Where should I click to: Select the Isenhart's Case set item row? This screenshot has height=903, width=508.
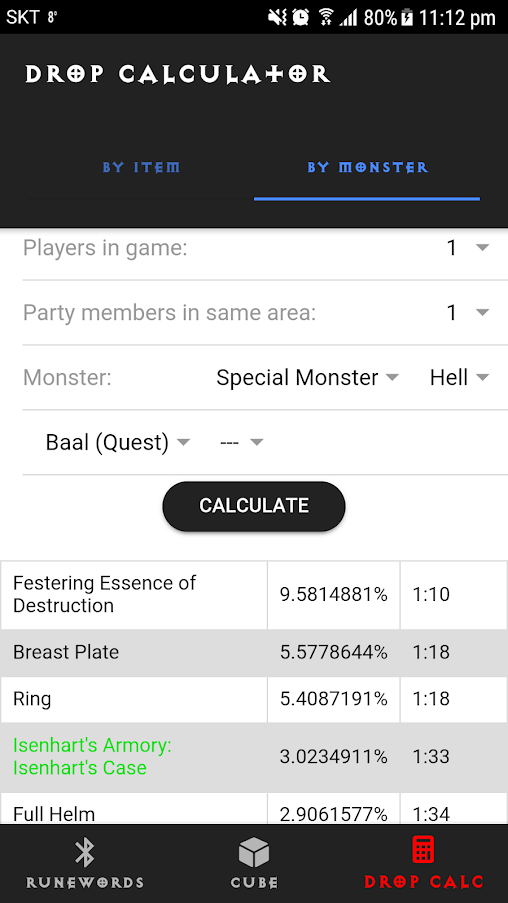pos(254,757)
